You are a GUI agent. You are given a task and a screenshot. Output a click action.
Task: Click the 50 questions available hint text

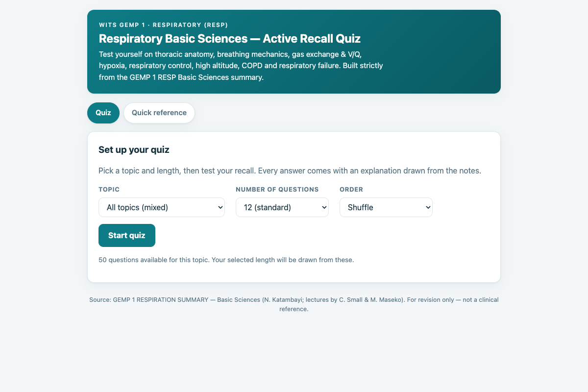pos(226,260)
